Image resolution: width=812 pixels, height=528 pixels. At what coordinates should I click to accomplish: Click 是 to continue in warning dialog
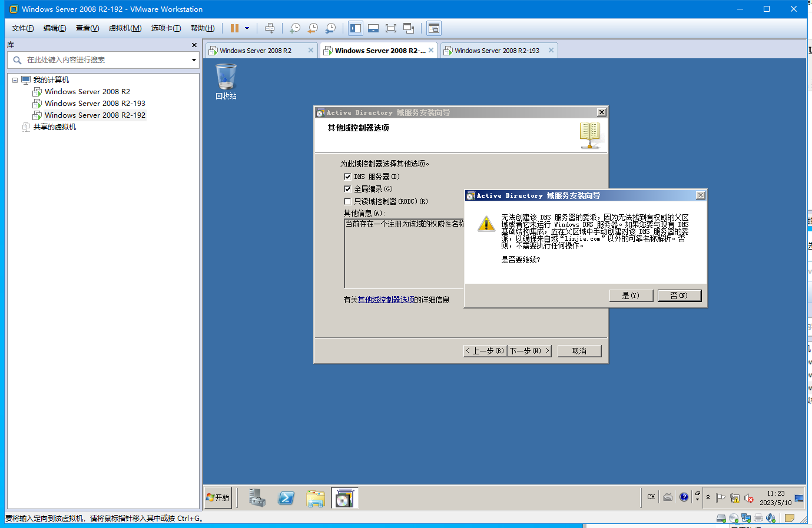(x=631, y=295)
